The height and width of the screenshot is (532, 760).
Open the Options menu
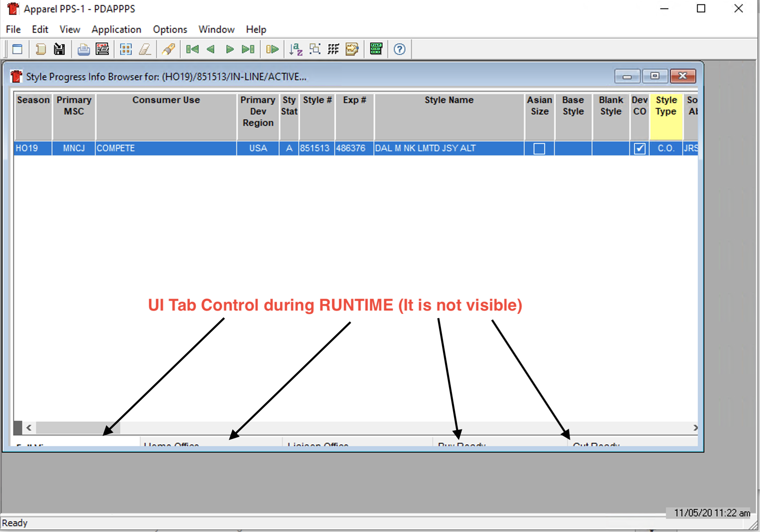(170, 29)
